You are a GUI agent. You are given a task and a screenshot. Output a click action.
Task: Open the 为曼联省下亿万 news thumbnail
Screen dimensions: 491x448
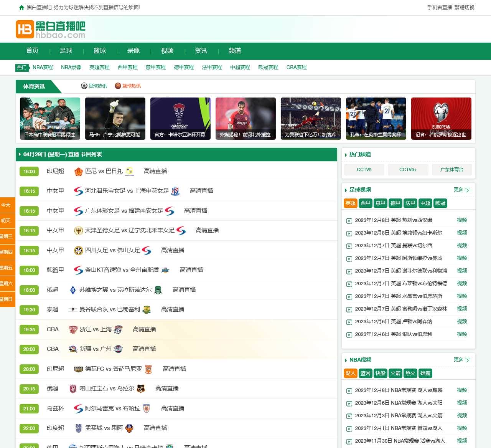click(x=311, y=119)
